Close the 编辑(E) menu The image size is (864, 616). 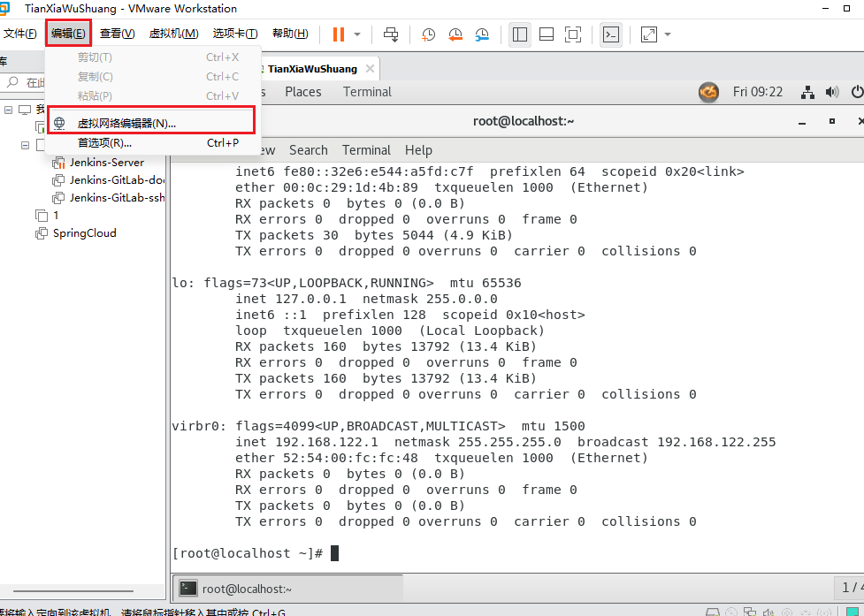coord(68,34)
